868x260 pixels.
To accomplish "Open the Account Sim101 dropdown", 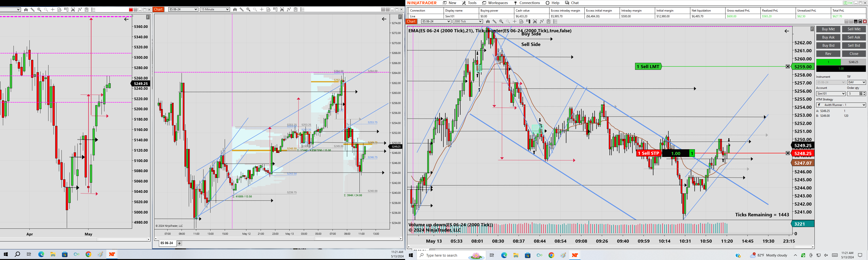I will [831, 93].
